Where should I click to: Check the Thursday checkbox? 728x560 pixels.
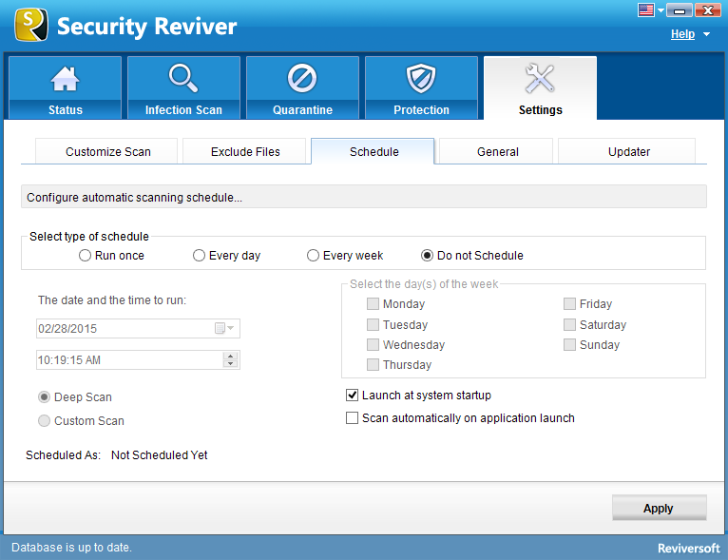pos(373,365)
